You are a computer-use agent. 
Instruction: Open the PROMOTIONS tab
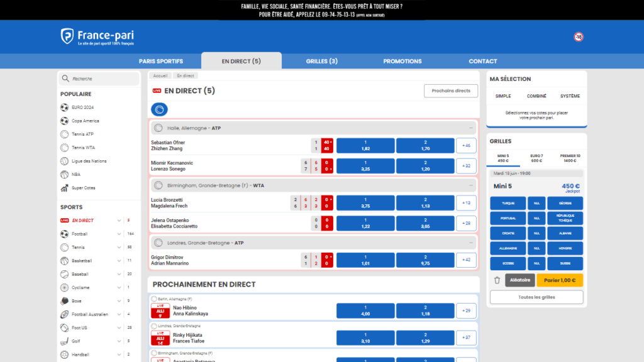point(402,61)
